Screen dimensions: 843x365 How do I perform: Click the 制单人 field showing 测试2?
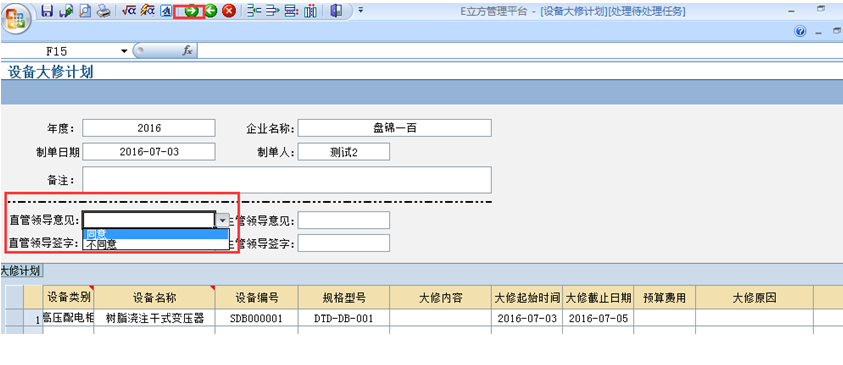[344, 152]
